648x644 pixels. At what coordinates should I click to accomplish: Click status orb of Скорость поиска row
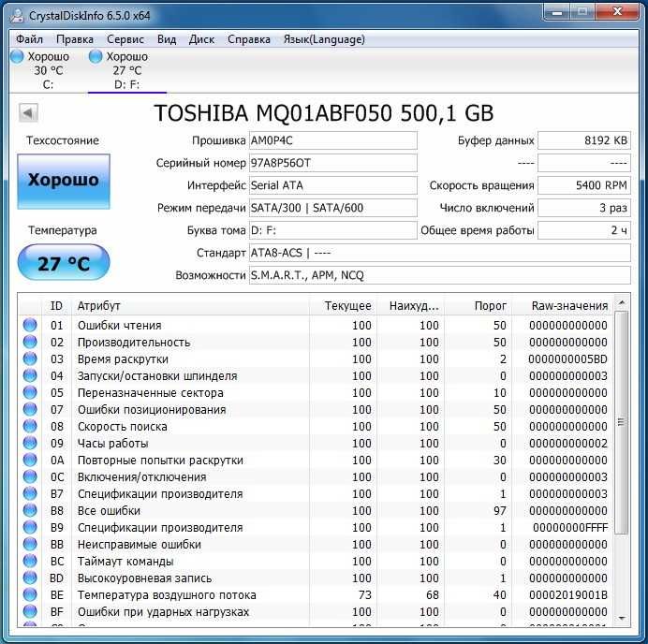coord(30,426)
